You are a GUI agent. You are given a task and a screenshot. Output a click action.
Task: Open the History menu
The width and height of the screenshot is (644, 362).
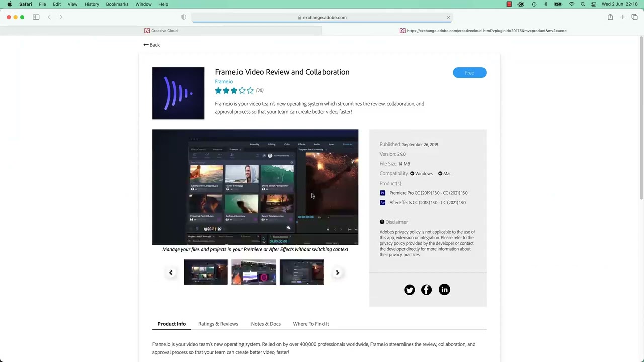coord(92,4)
